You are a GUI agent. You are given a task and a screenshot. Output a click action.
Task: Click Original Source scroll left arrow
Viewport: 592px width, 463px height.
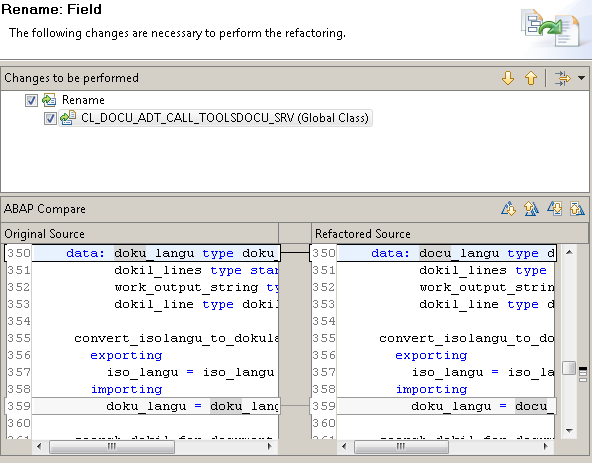(39, 446)
